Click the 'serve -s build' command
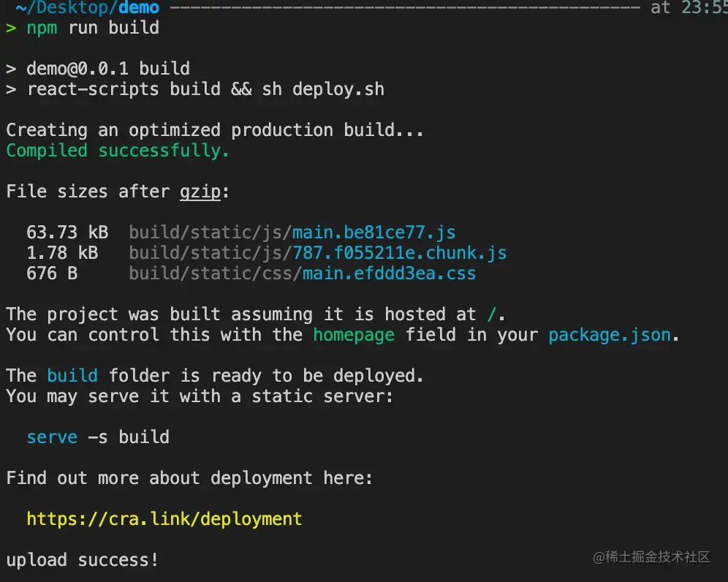The height and width of the screenshot is (582, 728). point(98,437)
